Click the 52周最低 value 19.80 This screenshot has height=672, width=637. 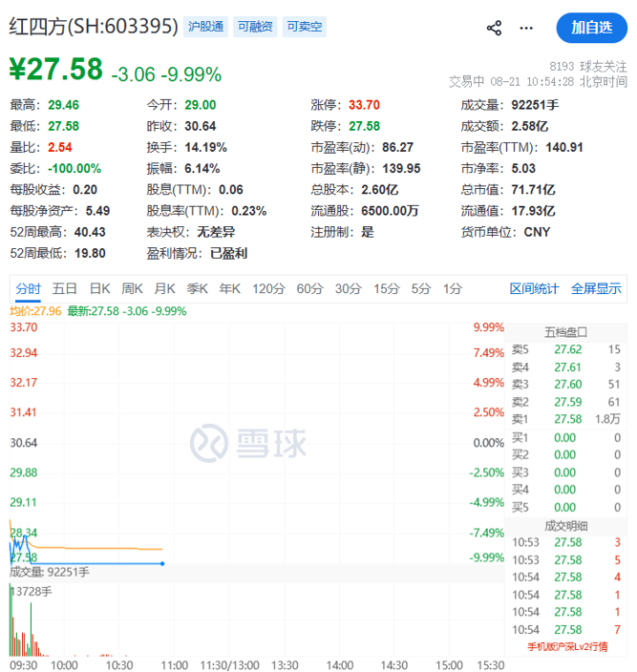pyautogui.click(x=90, y=253)
